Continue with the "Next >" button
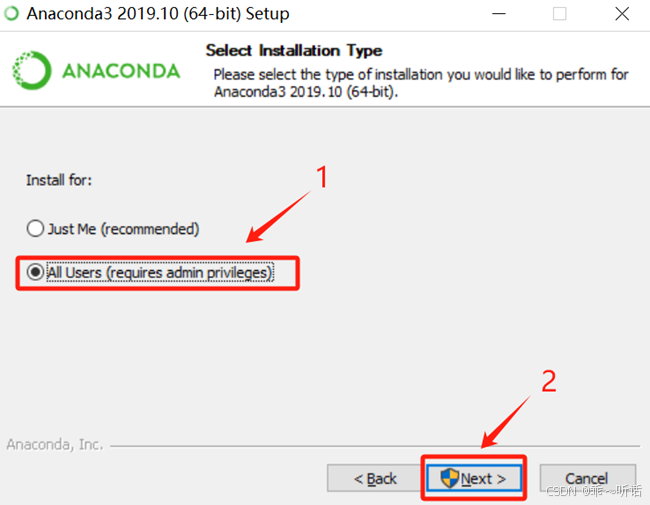650x505 pixels. point(474,478)
